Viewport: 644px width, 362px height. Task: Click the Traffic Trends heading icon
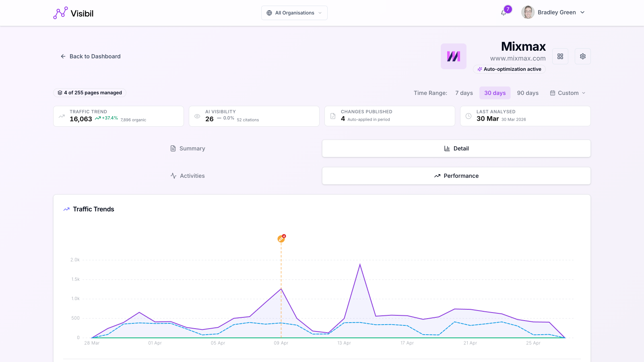[66, 209]
